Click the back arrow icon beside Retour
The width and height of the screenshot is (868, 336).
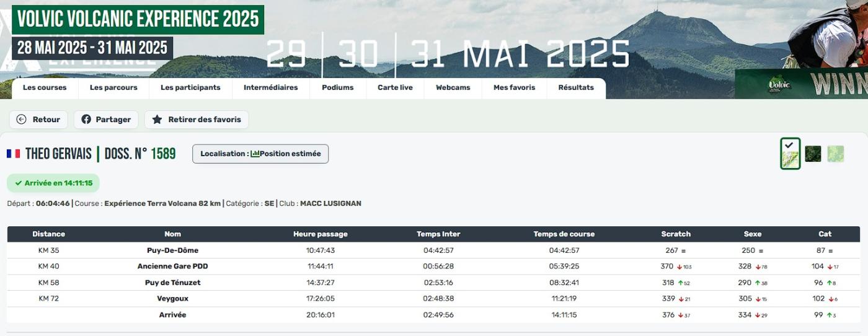(22, 120)
